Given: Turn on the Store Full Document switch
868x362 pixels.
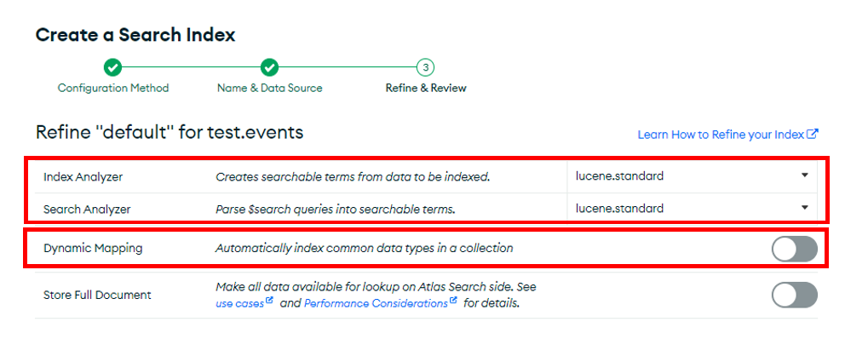Looking at the screenshot, I should (x=795, y=295).
